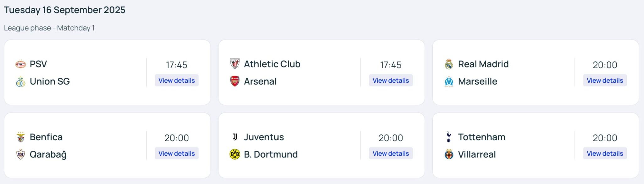Click the Tottenham cockerel crest
The width and height of the screenshot is (644, 184).
449,137
